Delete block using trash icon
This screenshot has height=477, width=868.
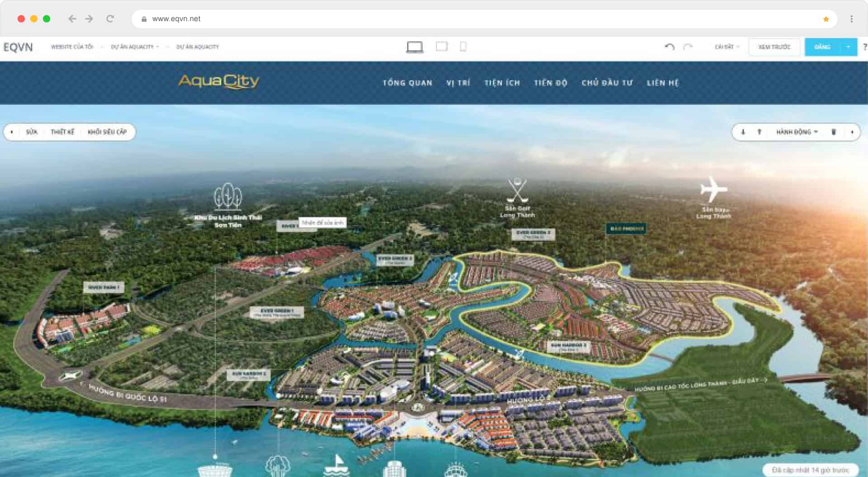point(834,132)
